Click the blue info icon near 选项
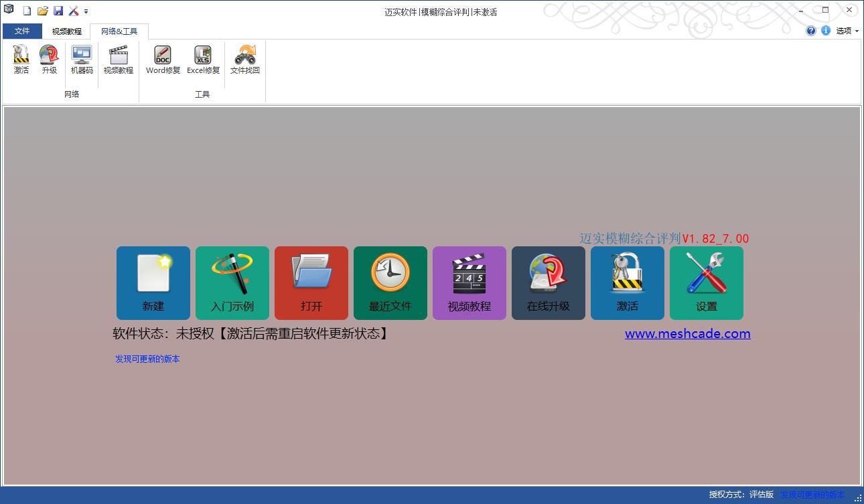864x504 pixels. [826, 31]
